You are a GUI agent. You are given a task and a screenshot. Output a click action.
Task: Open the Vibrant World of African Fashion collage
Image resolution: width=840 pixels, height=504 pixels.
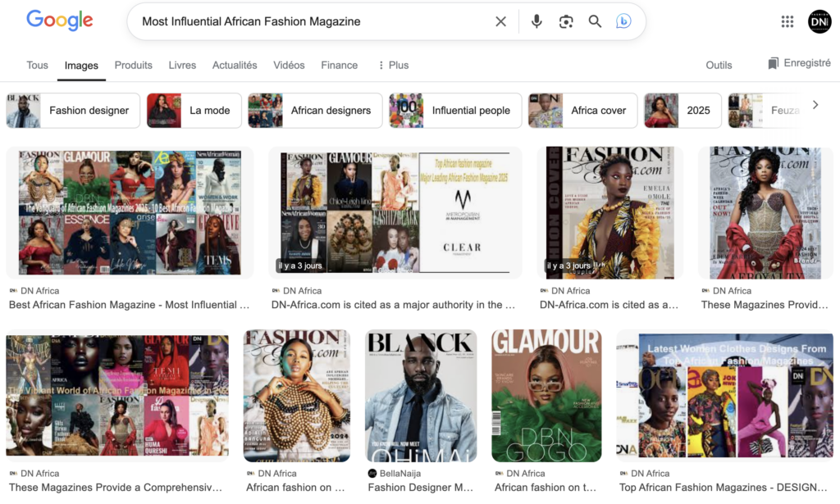[x=117, y=395]
